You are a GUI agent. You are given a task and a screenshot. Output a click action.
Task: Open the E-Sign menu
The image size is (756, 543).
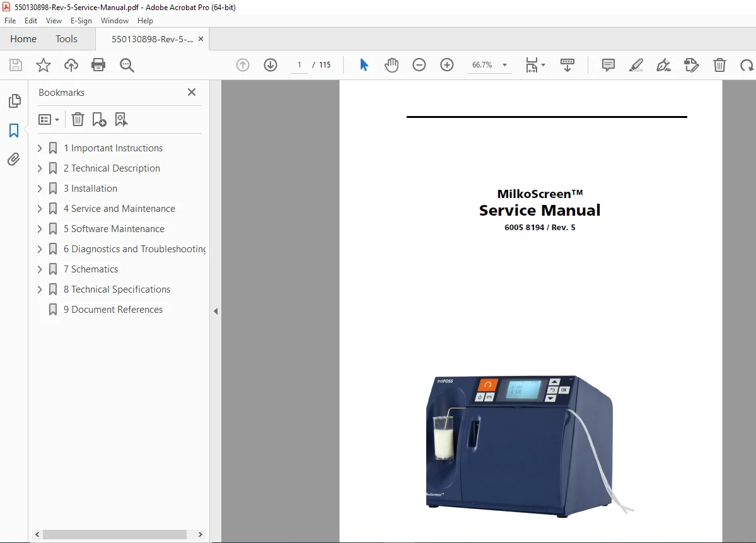pos(81,21)
